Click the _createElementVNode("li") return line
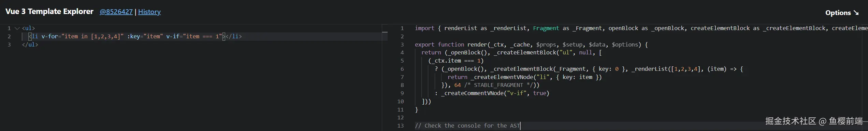 525,77
